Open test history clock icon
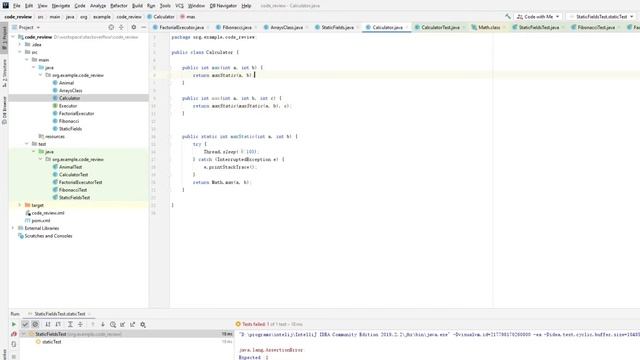Viewport: 640px width, 360px height. (x=113, y=324)
